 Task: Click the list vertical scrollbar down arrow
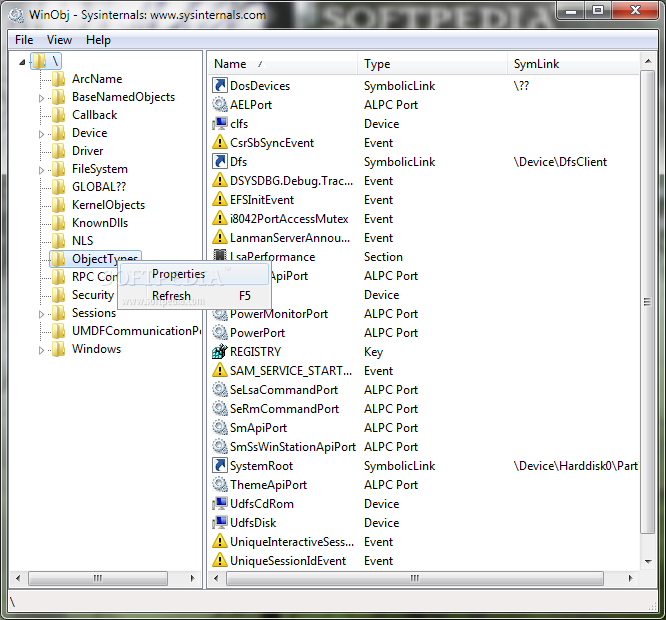648,561
